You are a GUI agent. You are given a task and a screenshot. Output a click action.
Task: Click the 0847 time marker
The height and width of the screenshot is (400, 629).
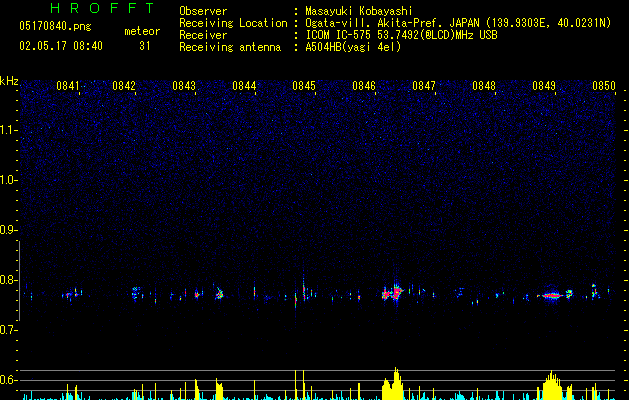(424, 85)
